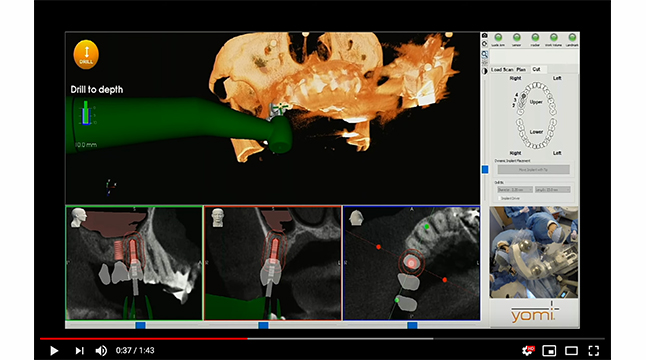Image resolution: width=646 pixels, height=360 pixels.
Task: Open the drill Length dropdown
Action: (552, 189)
